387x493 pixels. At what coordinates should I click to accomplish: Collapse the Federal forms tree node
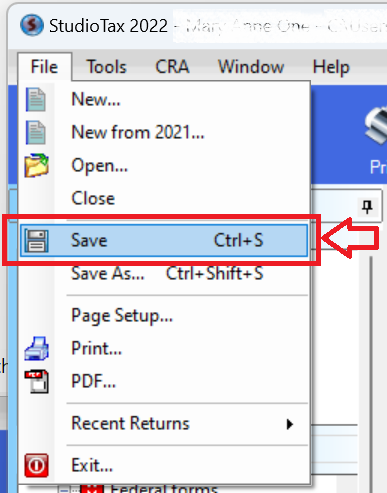pyautogui.click(x=63, y=490)
